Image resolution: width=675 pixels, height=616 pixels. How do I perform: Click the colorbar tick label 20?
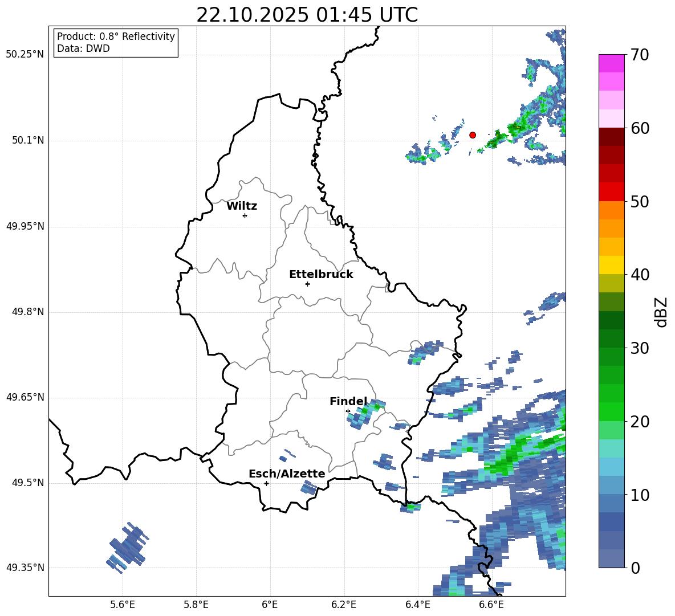(x=640, y=422)
